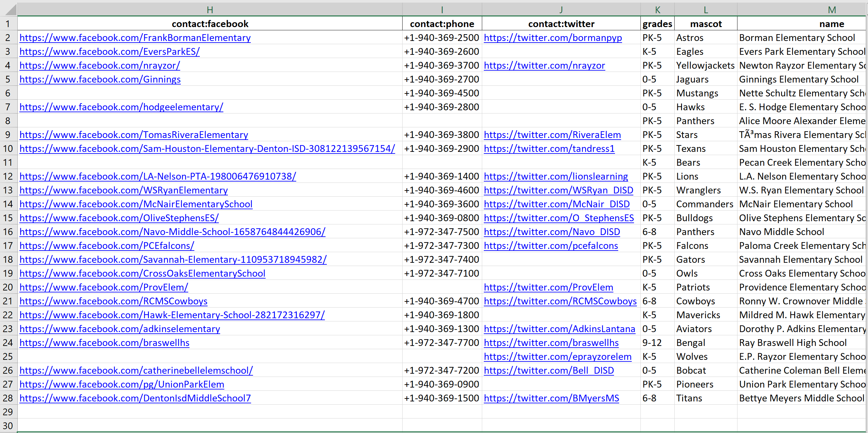This screenshot has height=433, width=868.
Task: Open the UnionParkElem Facebook link
Action: 122,385
